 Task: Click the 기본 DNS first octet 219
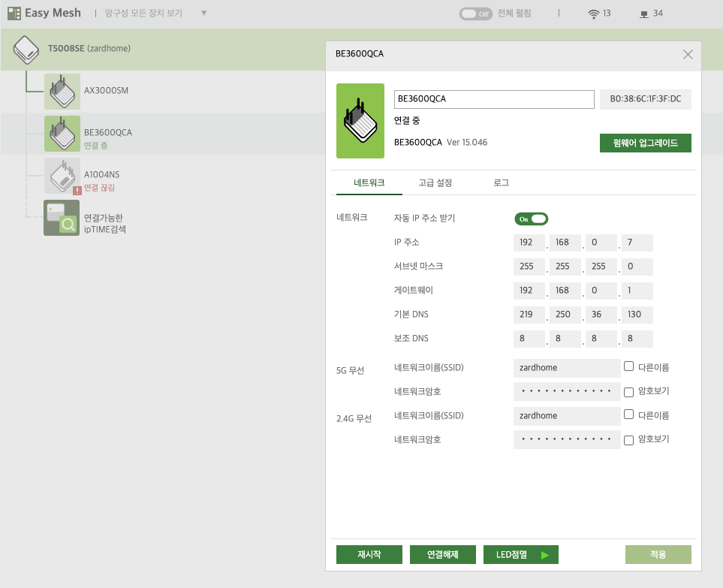[529, 315]
